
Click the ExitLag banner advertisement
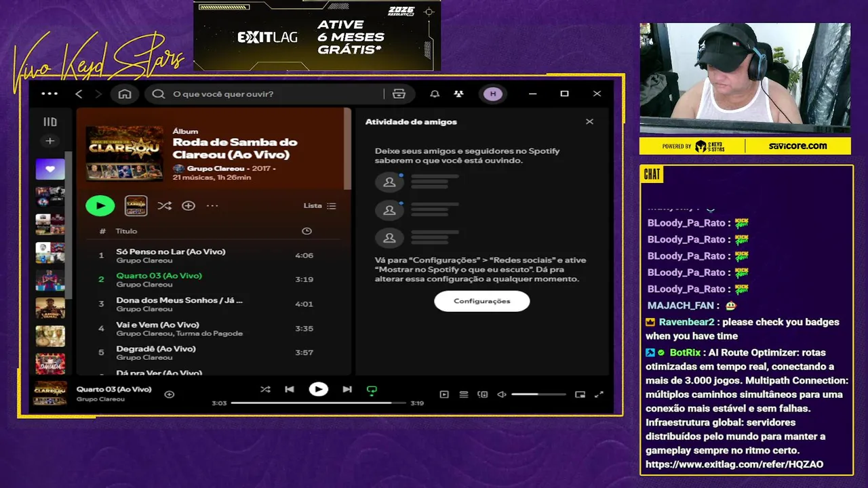(x=317, y=35)
